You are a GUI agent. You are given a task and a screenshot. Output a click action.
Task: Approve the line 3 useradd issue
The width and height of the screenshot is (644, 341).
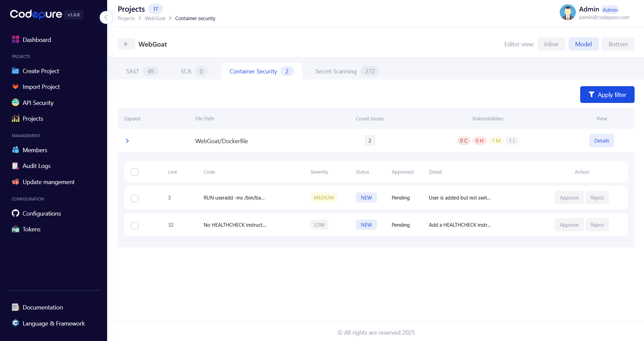point(569,197)
